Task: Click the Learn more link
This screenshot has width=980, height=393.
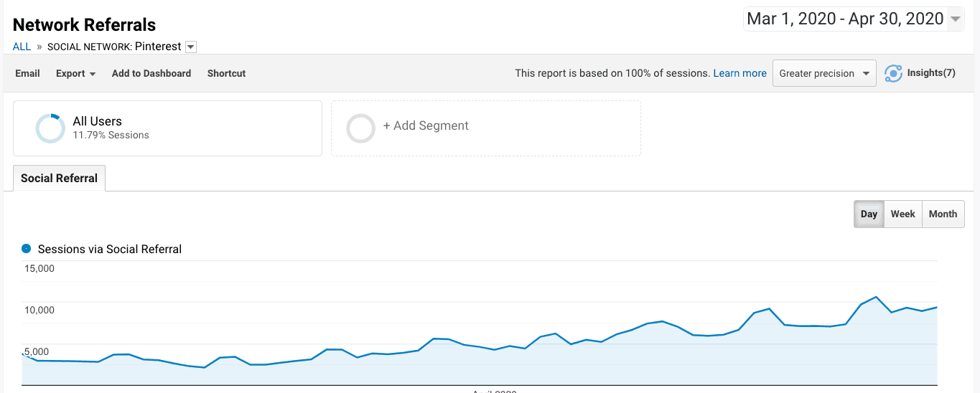Action: [739, 73]
